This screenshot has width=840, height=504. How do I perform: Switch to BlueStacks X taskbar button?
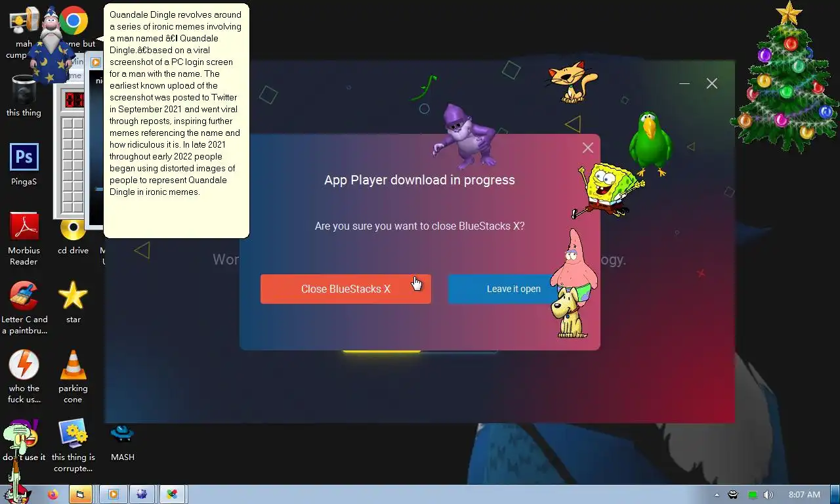[172, 494]
